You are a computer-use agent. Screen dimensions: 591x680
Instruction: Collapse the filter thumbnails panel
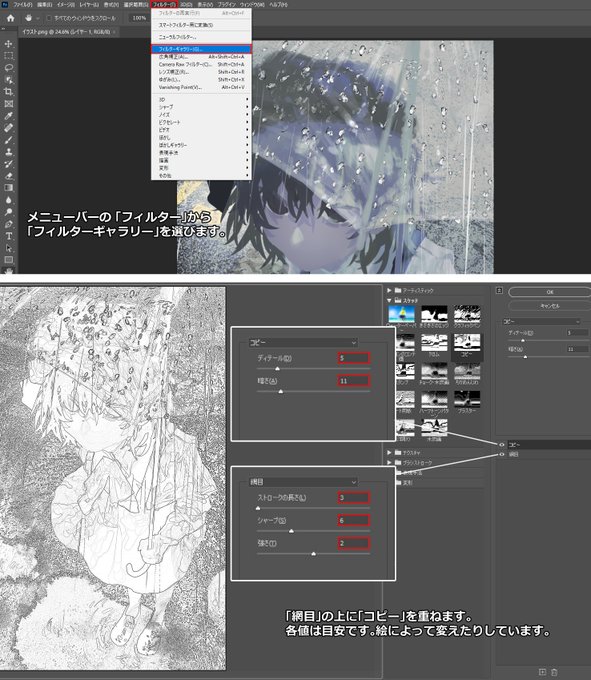click(499, 291)
